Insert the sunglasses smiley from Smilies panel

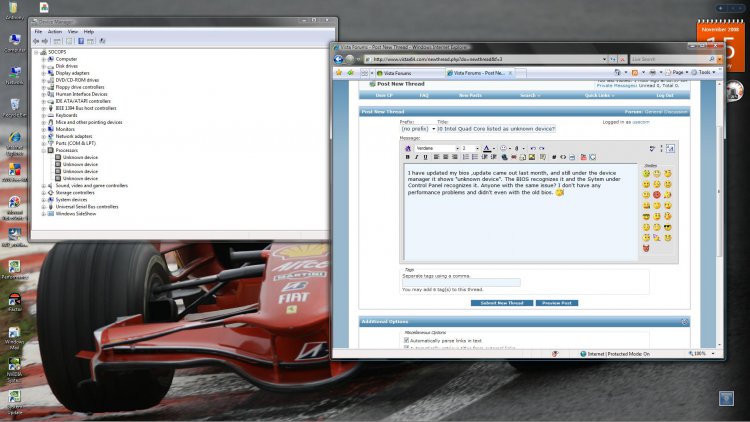pyautogui.click(x=668, y=227)
